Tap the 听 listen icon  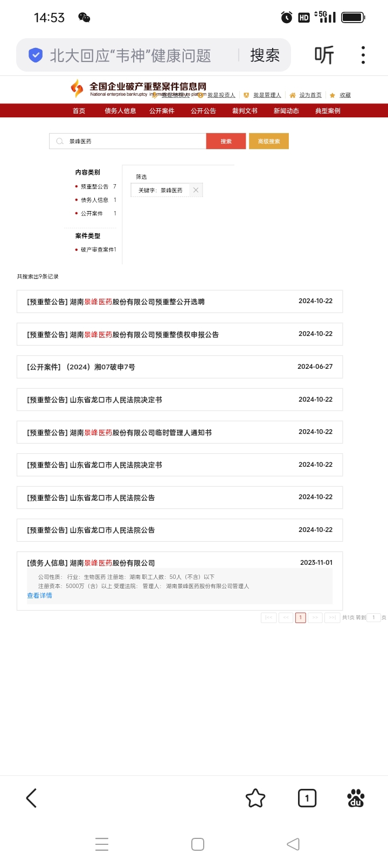324,55
